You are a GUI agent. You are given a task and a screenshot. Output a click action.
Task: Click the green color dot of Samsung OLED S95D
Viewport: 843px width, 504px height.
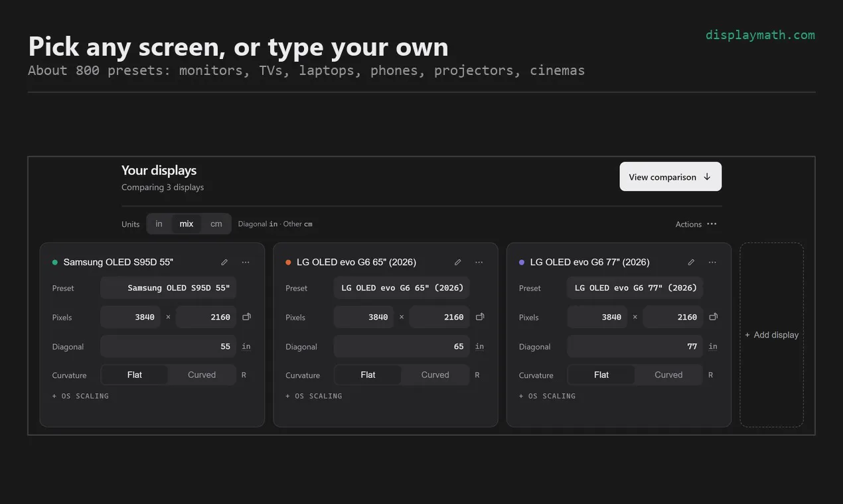click(x=55, y=262)
